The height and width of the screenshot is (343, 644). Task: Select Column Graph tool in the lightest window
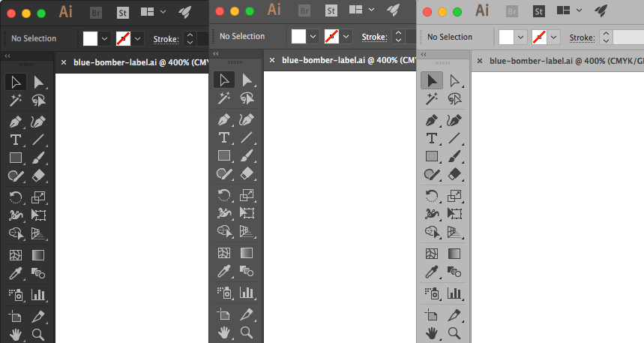[x=454, y=293]
